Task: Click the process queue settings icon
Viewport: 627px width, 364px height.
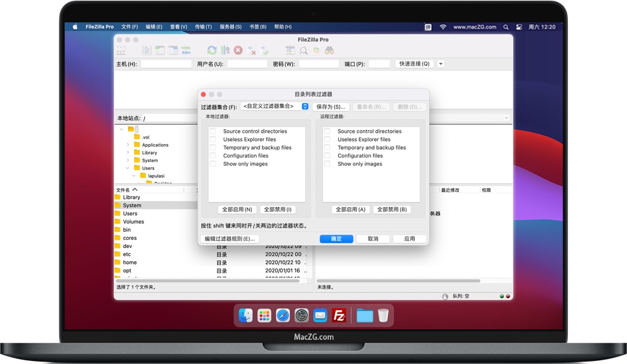Action: pos(225,50)
